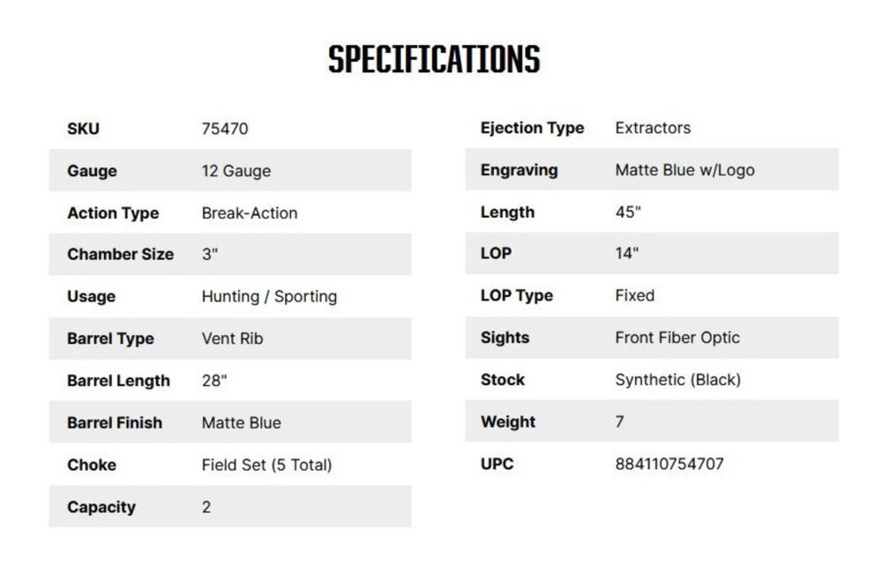Click the Field Set (5 Total) choke value
882x588 pixels.
pyautogui.click(x=266, y=465)
